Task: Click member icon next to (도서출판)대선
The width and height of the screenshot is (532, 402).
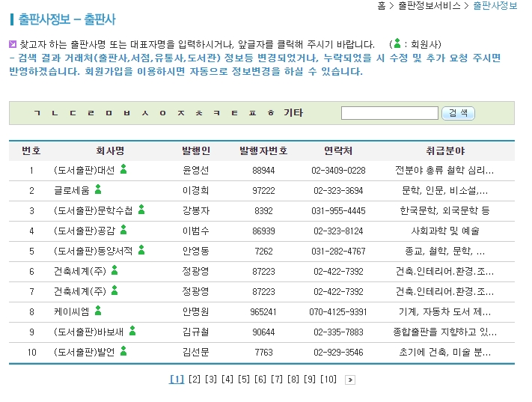Action: (123, 168)
